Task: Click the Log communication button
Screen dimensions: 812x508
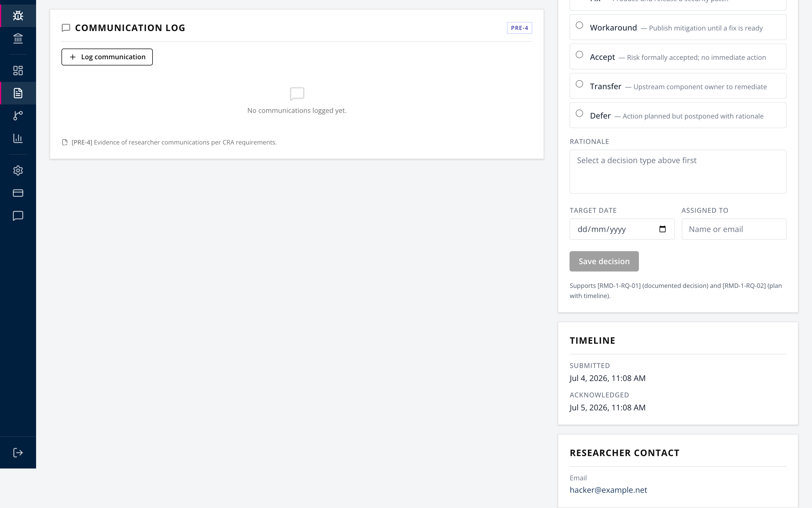Action: pyautogui.click(x=107, y=57)
